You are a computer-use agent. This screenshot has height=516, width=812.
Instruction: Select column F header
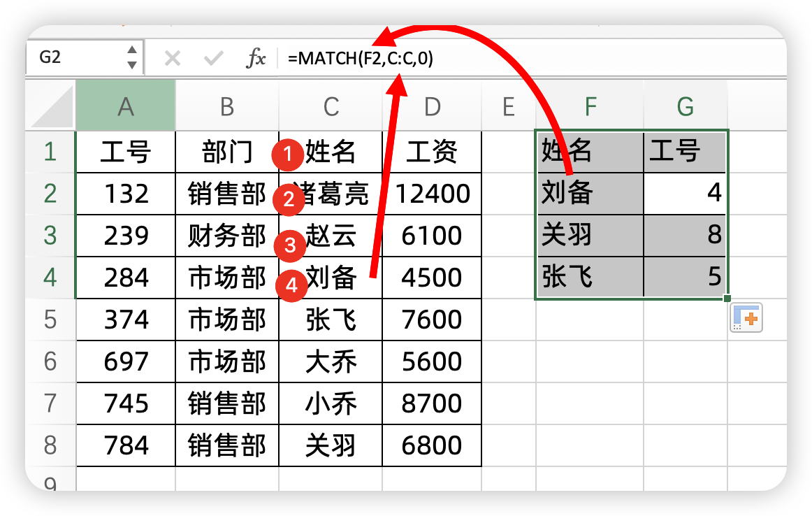(x=590, y=106)
